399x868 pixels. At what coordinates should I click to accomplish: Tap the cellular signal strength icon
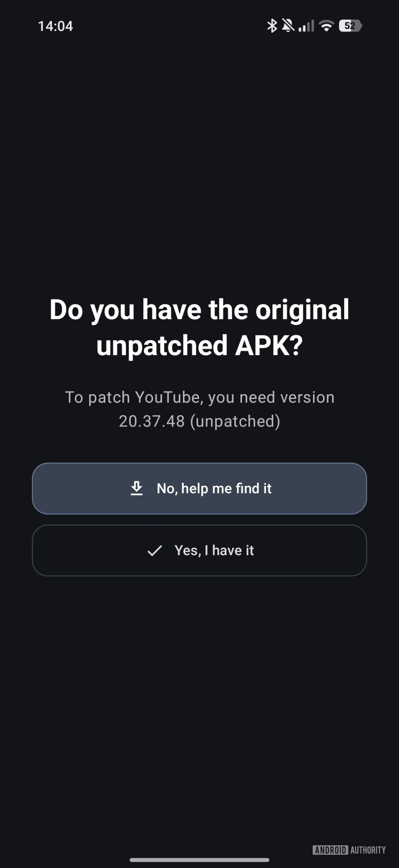306,26
